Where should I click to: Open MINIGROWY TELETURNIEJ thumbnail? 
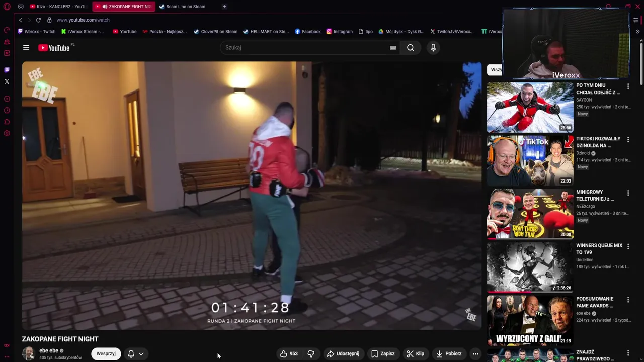pyautogui.click(x=530, y=214)
